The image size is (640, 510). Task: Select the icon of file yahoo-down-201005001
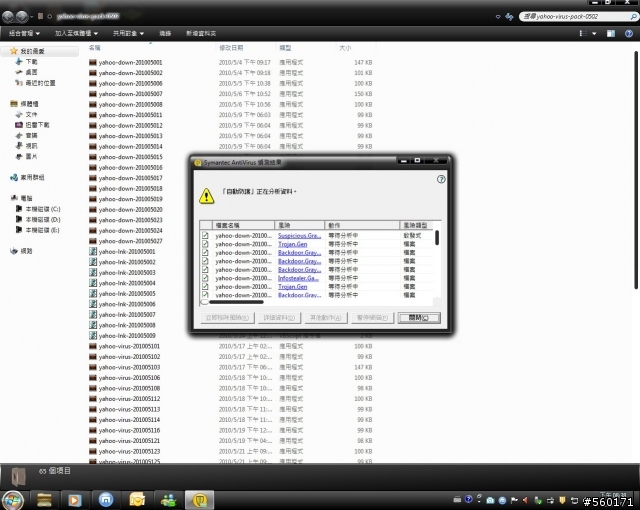point(93,62)
